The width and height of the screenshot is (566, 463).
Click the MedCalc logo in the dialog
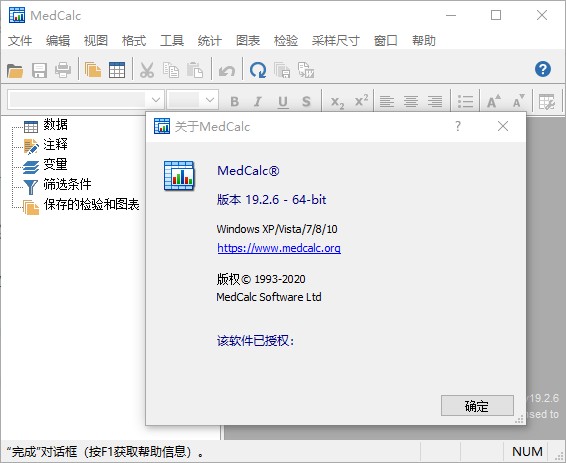[x=179, y=176]
